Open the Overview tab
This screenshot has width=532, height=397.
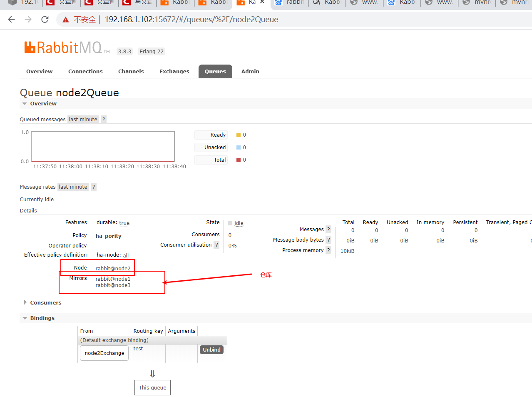tap(40, 71)
